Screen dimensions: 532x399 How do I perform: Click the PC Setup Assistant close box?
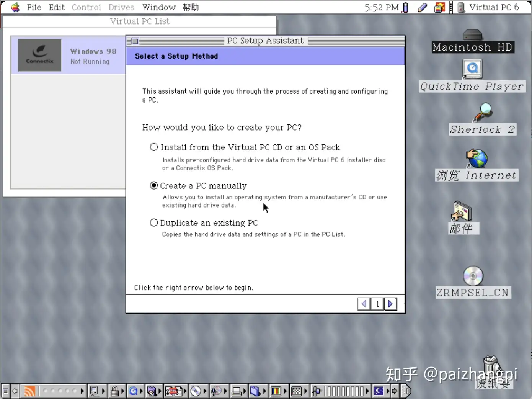135,41
